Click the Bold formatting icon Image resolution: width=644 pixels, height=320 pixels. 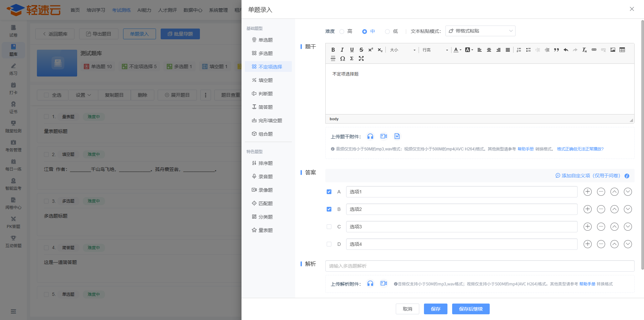(333, 50)
